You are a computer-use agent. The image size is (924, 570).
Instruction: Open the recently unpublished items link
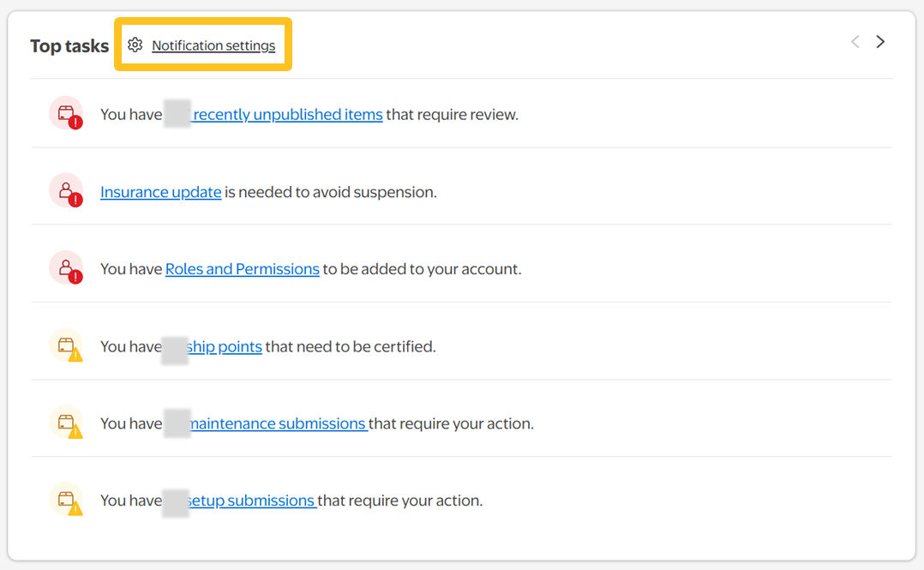(x=288, y=114)
